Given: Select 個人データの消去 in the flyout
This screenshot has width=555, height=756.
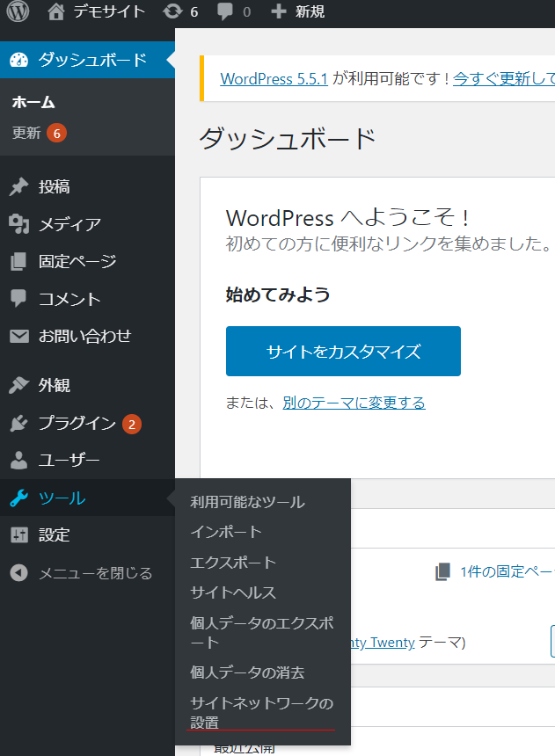Looking at the screenshot, I should point(247,672).
